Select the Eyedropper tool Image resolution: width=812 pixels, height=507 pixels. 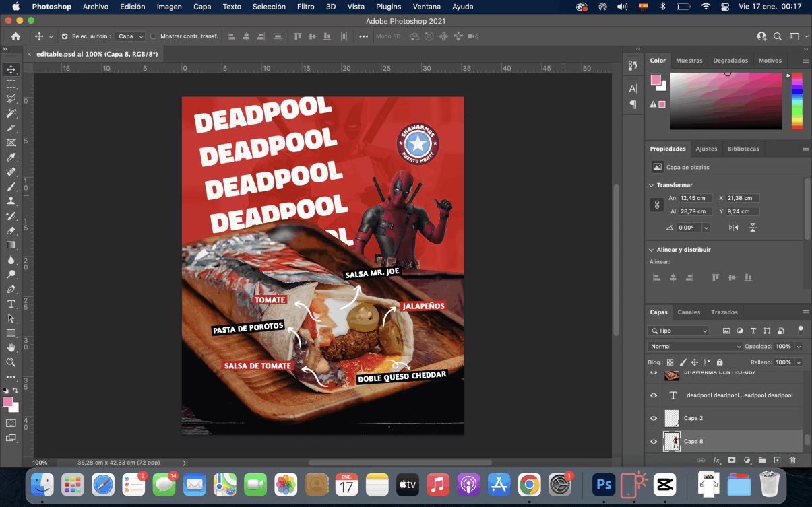click(11, 157)
